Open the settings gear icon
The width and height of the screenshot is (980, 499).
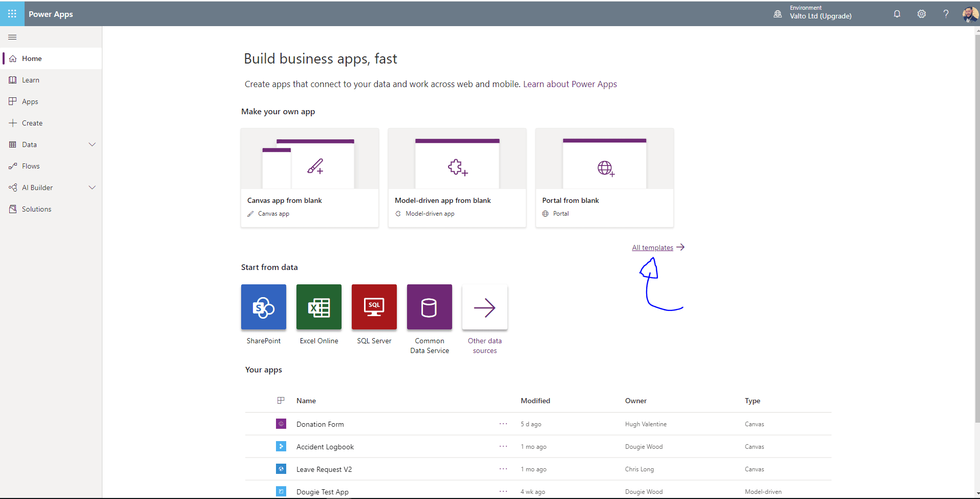pos(922,14)
